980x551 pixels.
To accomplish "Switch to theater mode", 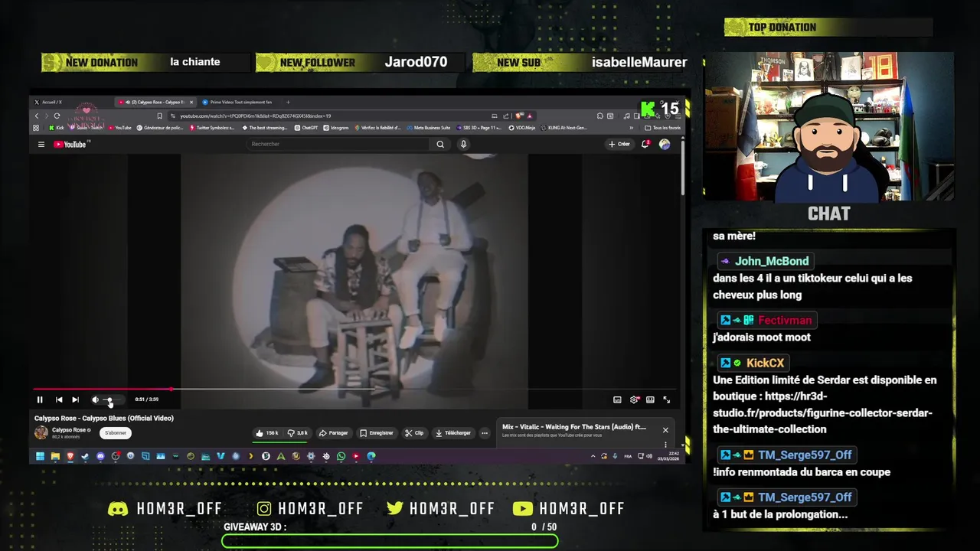I will coord(650,399).
